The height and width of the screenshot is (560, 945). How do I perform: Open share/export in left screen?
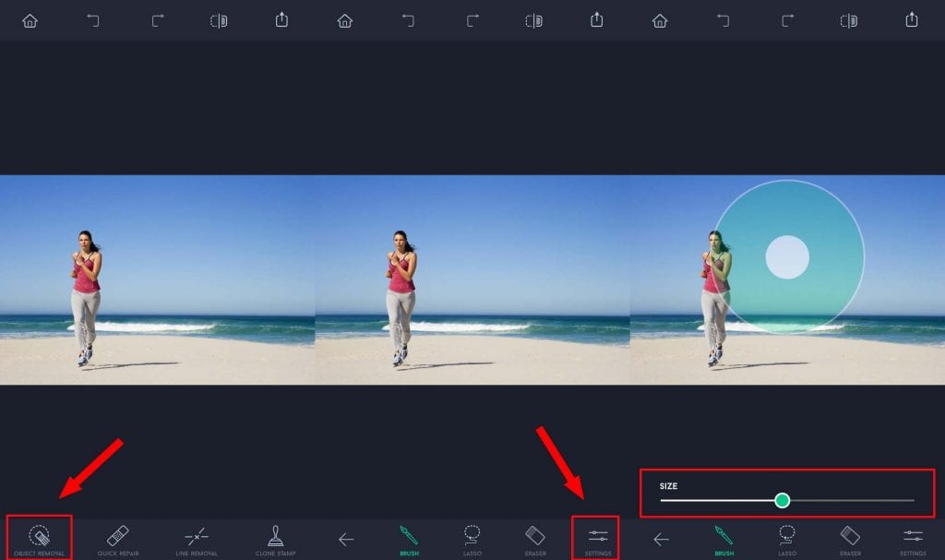(281, 20)
